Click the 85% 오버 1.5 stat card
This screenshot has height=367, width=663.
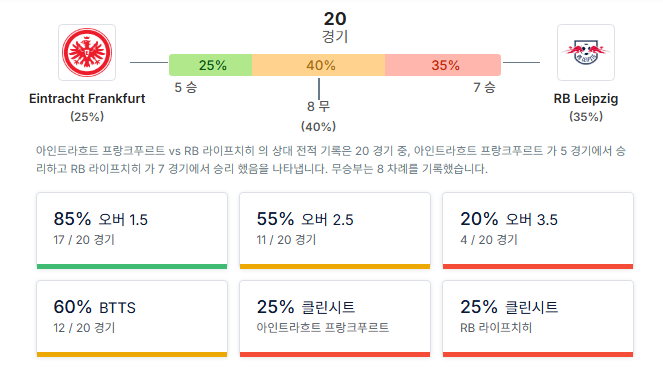pos(132,230)
